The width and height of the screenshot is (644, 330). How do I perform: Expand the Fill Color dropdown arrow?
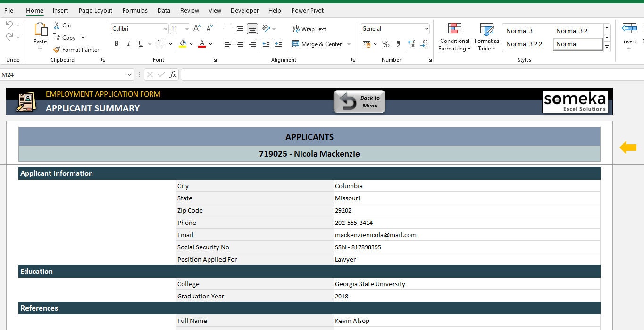click(192, 44)
